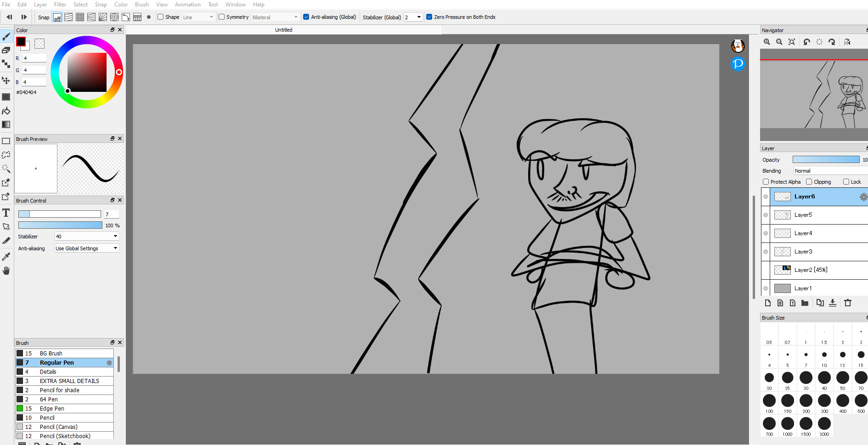Select the Text tool
The width and height of the screenshot is (868, 445).
pyautogui.click(x=6, y=213)
